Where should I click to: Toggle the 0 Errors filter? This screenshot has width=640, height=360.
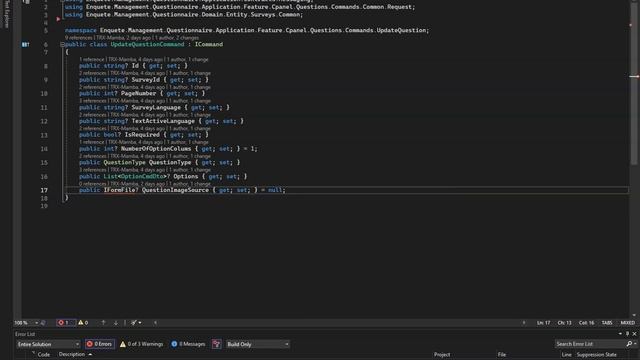coord(100,344)
